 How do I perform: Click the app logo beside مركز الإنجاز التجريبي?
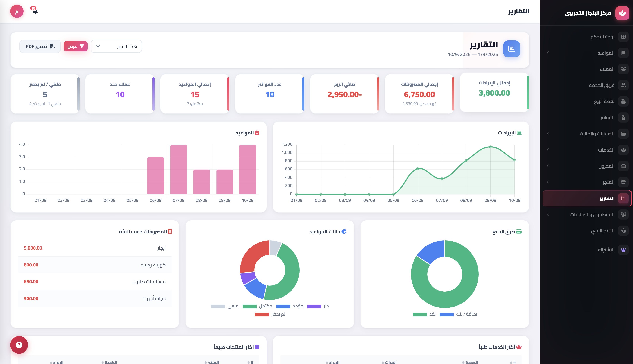click(x=622, y=13)
